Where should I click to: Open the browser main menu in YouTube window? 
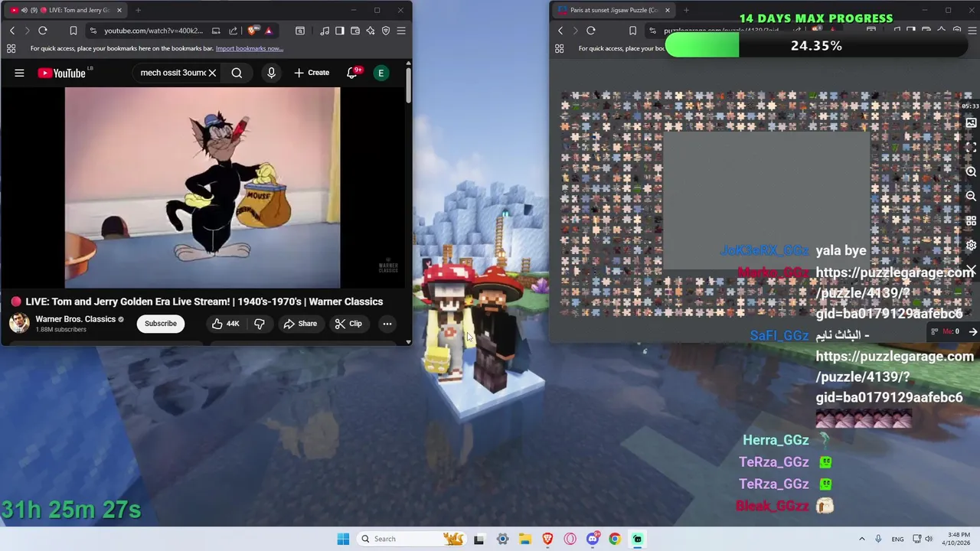click(x=401, y=31)
